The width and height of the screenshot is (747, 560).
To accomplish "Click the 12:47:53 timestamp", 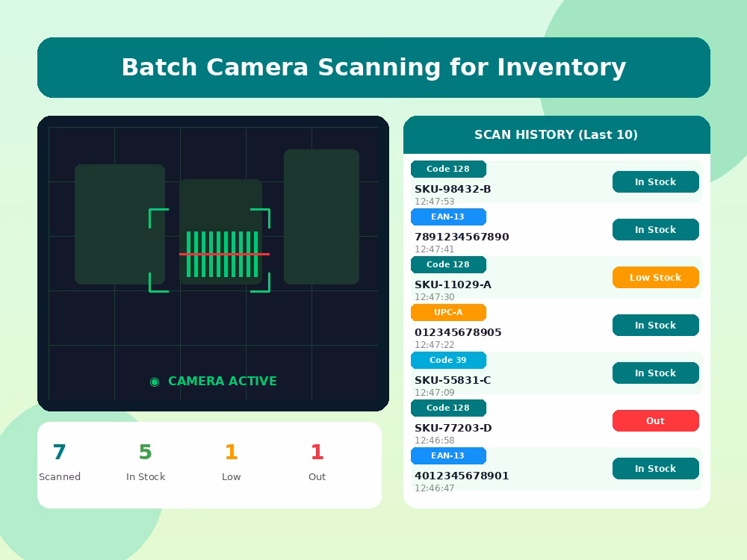I will [435, 202].
